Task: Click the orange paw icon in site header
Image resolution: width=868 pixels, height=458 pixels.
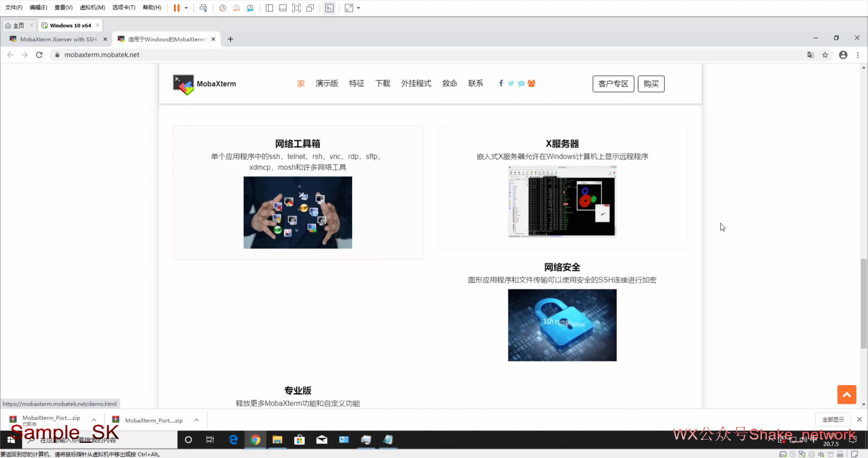Action: coord(531,83)
